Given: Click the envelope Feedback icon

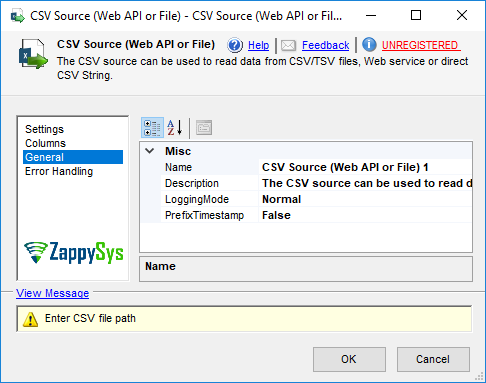Looking at the screenshot, I should point(288,45).
